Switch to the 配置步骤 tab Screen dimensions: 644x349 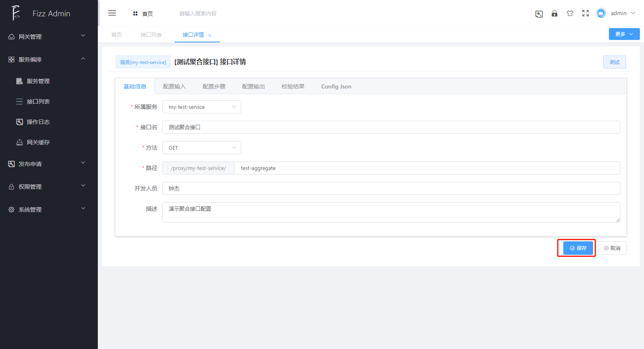click(x=214, y=86)
